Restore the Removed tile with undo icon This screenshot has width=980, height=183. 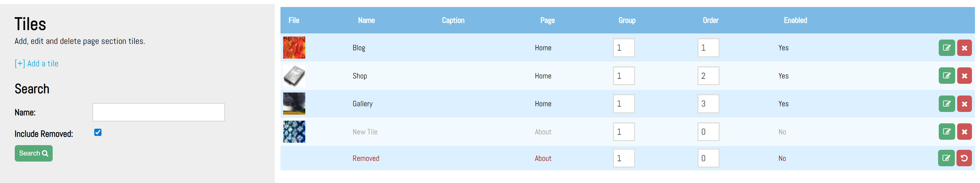(964, 158)
